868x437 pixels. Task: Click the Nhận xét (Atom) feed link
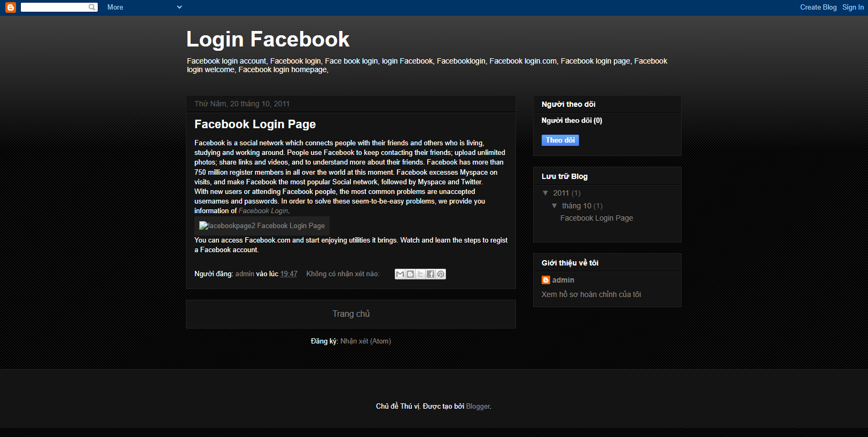tap(365, 341)
